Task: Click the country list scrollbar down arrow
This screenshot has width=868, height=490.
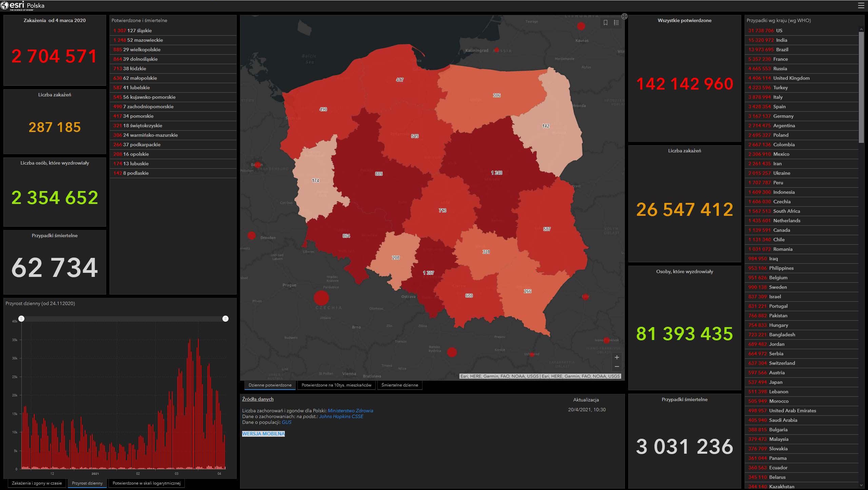Action: point(862,485)
